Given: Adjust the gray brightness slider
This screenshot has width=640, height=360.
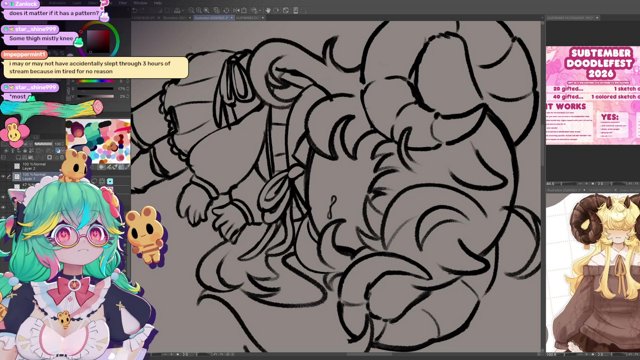Looking at the screenshot, I should 96,96.
